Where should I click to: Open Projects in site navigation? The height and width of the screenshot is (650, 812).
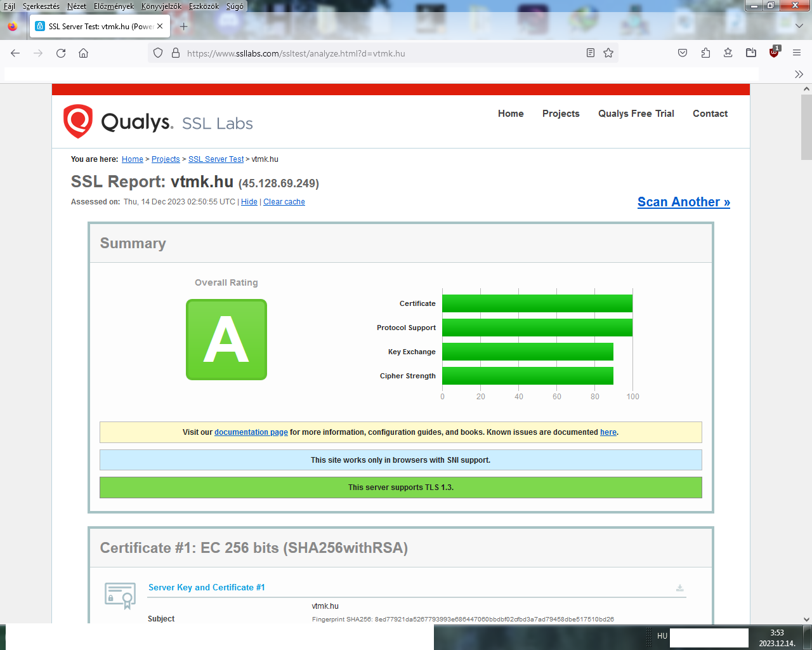point(561,114)
